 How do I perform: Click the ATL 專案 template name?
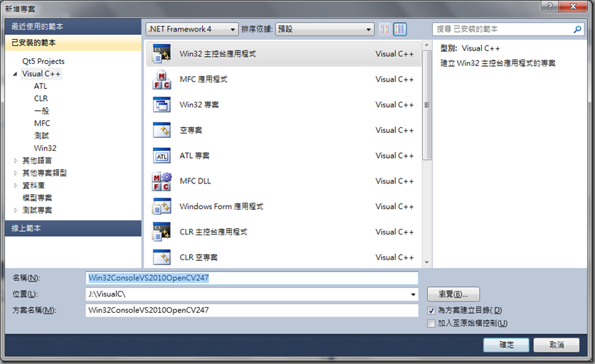tap(194, 156)
